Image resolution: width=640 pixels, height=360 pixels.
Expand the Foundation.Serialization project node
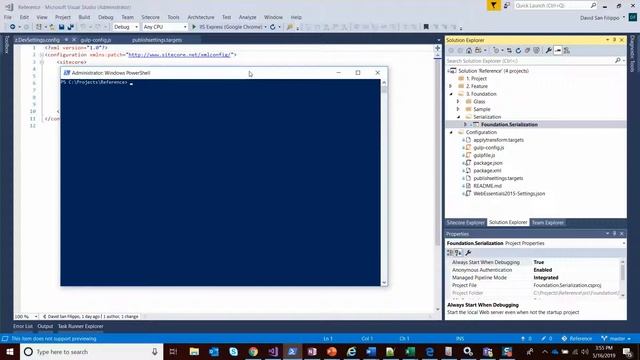(465, 124)
